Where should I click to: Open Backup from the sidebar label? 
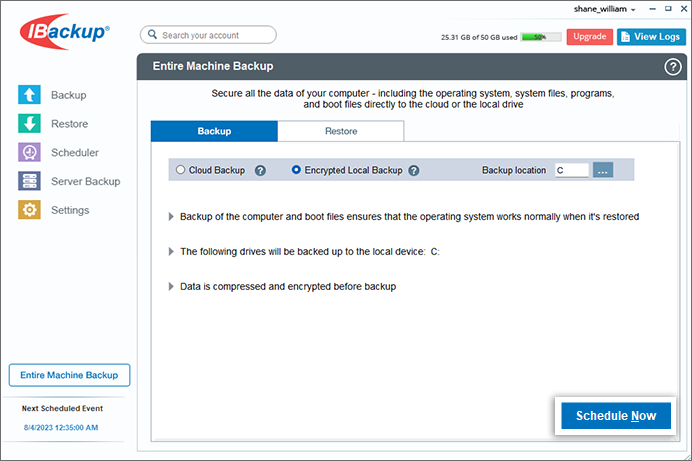(68, 95)
